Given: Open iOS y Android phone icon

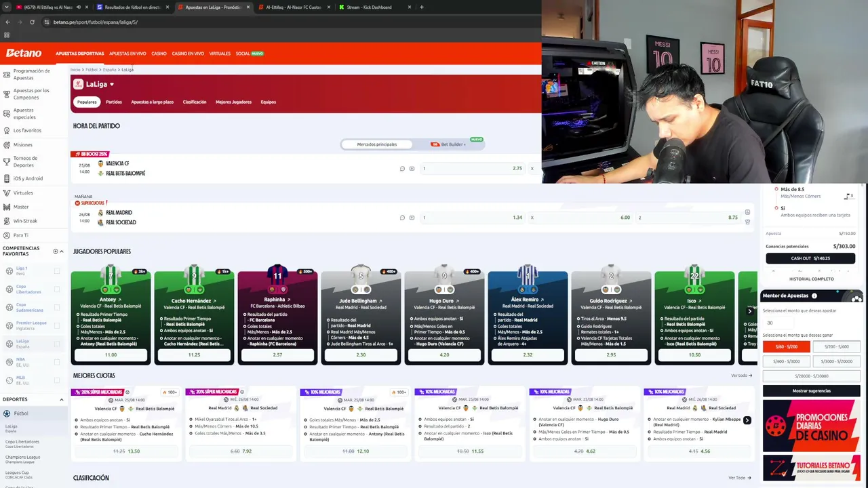Looking at the screenshot, I should pyautogui.click(x=7, y=178).
